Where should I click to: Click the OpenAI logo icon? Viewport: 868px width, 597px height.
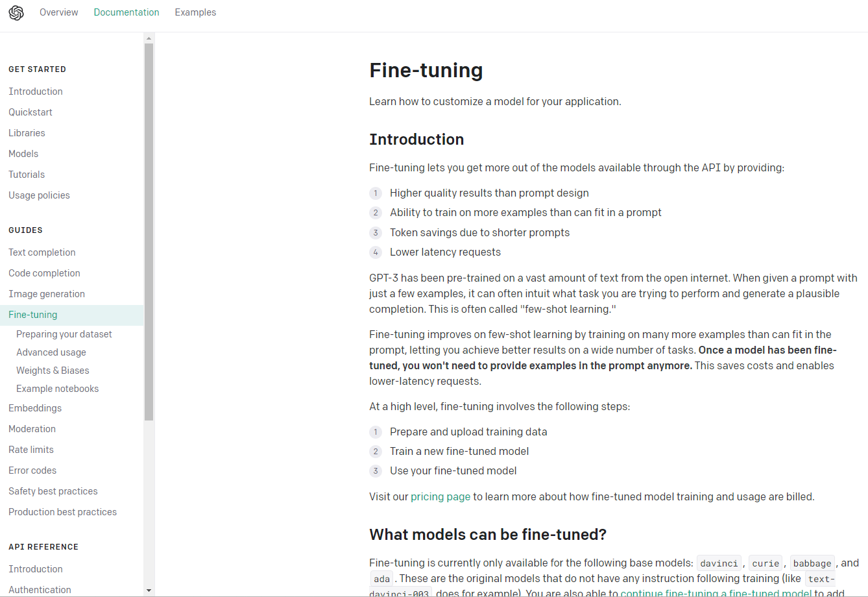(x=16, y=12)
